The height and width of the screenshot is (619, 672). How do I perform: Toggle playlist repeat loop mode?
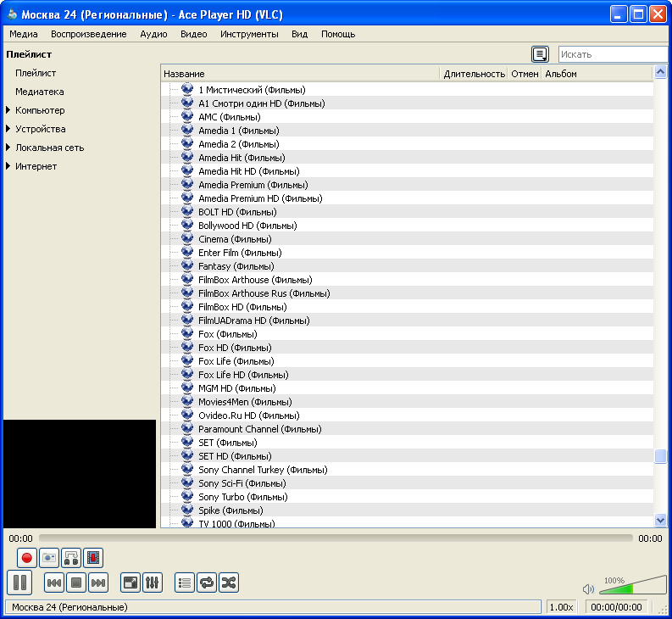(207, 583)
